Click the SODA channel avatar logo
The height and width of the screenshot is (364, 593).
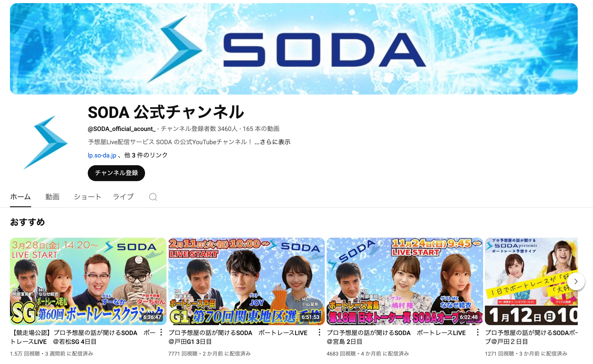point(46,143)
